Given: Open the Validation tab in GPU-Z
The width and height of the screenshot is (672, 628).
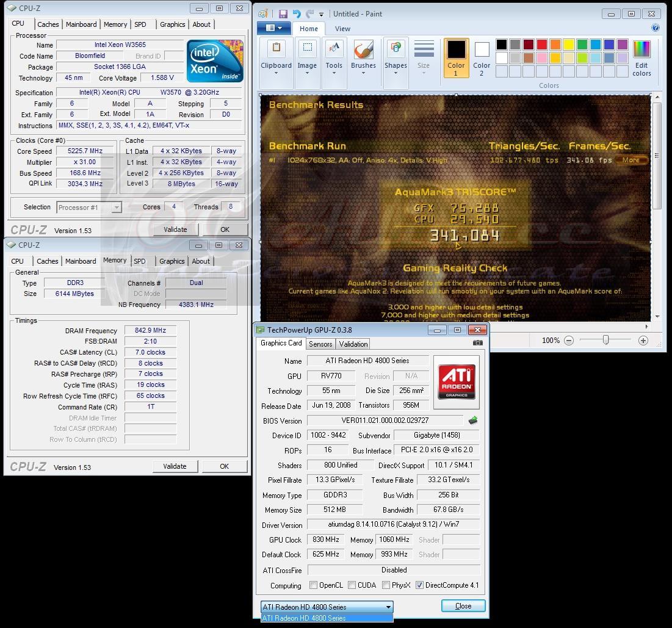Looking at the screenshot, I should 353,344.
